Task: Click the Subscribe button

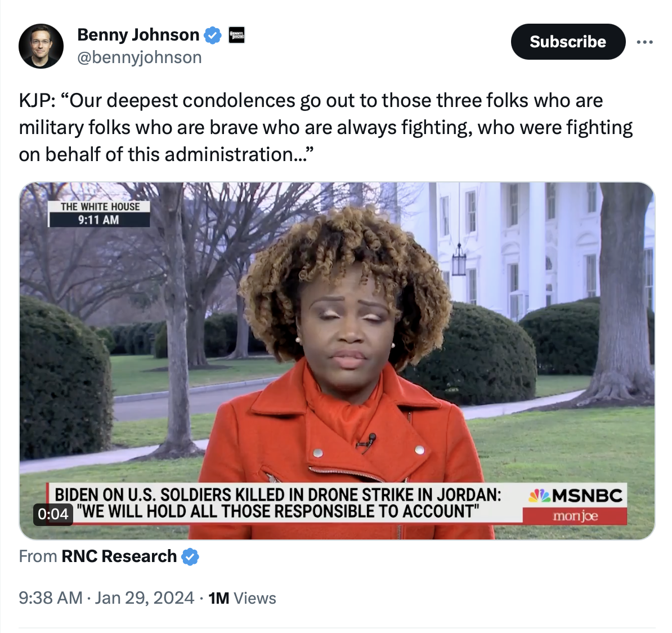Action: tap(568, 42)
